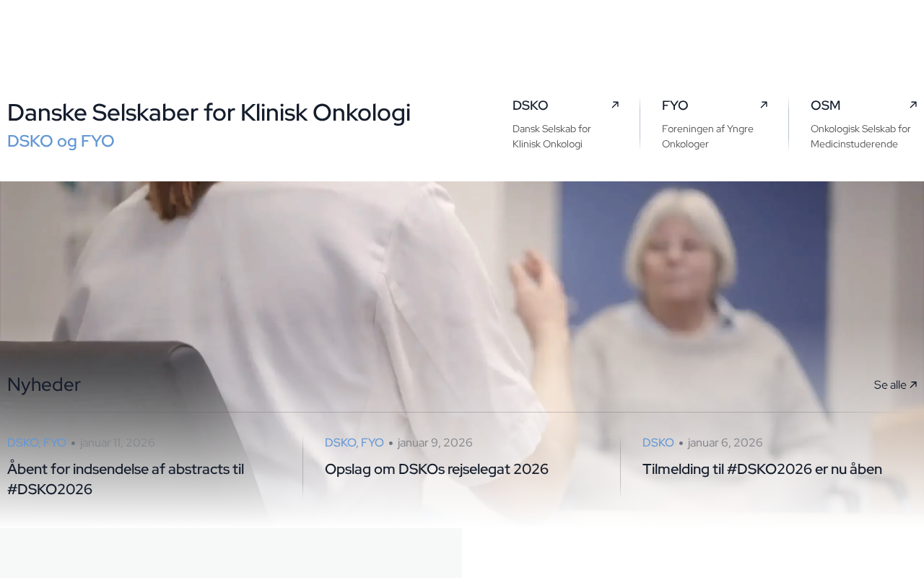
Task: Click Dansk Selskab for Klinisk Onkologi description
Action: (552, 137)
